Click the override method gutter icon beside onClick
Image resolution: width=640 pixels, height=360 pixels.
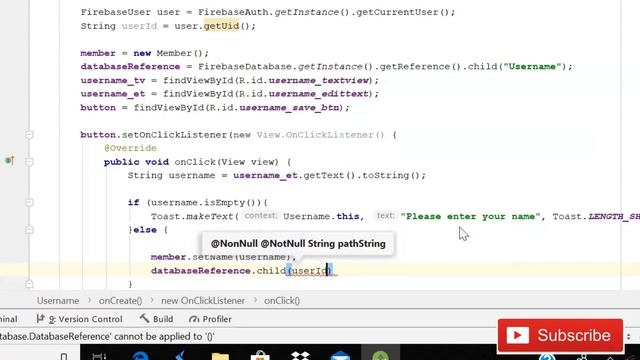tap(10, 160)
